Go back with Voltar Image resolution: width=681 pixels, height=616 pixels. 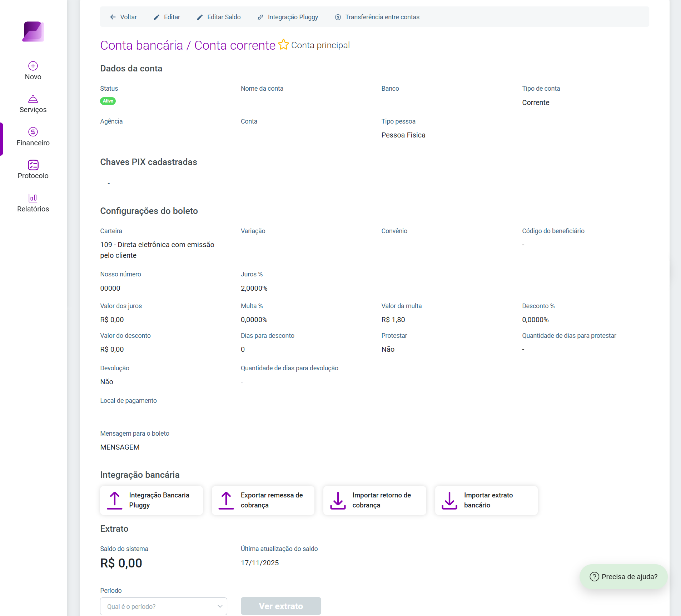click(123, 17)
